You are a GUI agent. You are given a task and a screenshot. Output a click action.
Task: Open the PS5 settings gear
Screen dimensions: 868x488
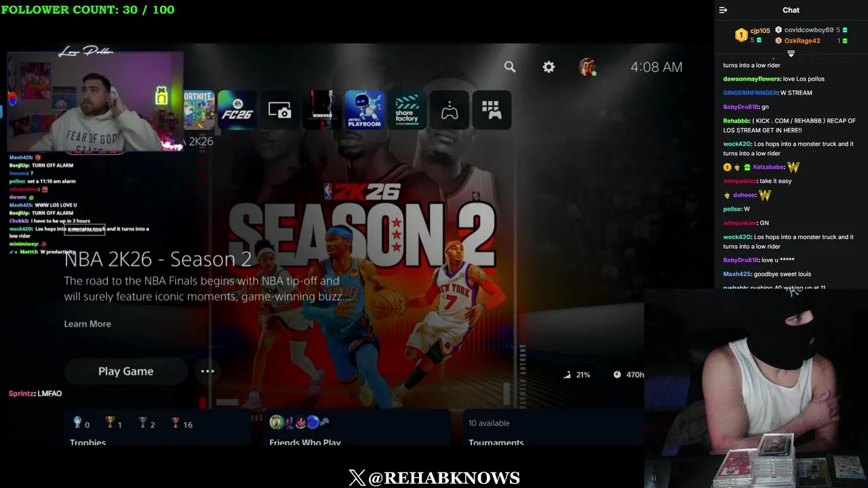[549, 66]
